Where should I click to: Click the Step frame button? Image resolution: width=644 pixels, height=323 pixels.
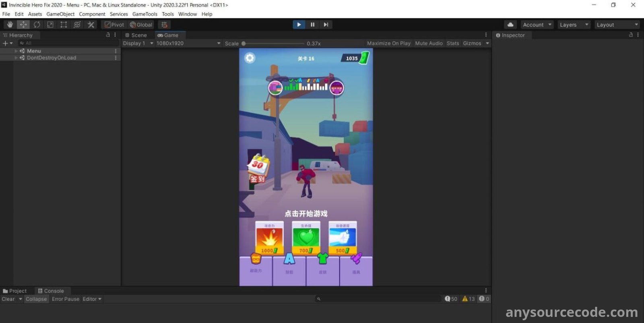coord(326,25)
